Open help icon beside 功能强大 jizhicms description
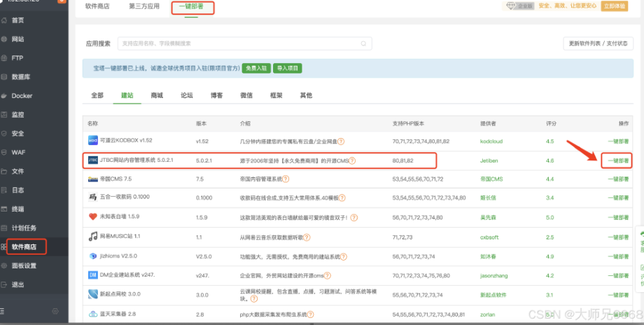644x325 pixels. pyautogui.click(x=344, y=257)
